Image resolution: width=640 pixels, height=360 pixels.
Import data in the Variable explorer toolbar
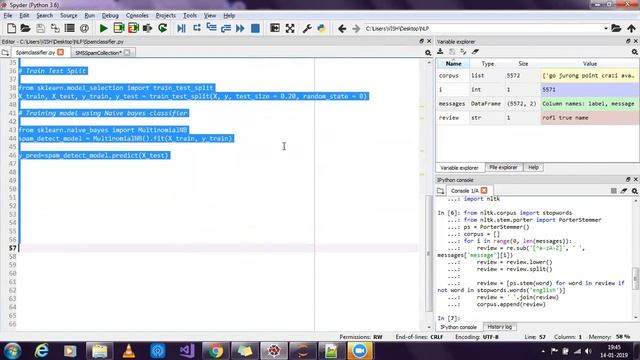click(440, 51)
